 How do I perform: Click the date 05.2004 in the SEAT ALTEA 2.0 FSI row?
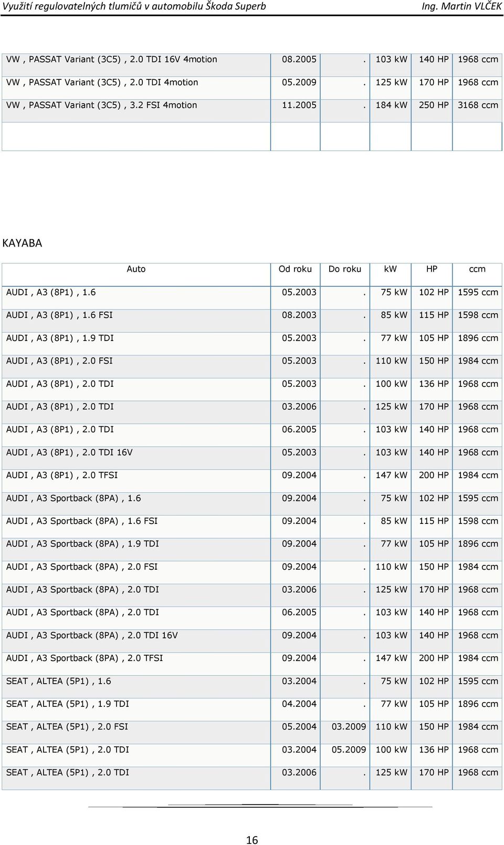pyautogui.click(x=299, y=727)
